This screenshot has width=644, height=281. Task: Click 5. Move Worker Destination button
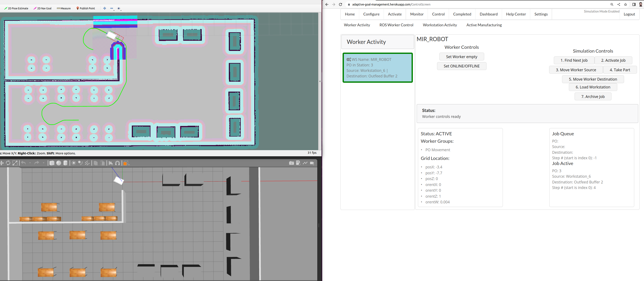click(592, 79)
